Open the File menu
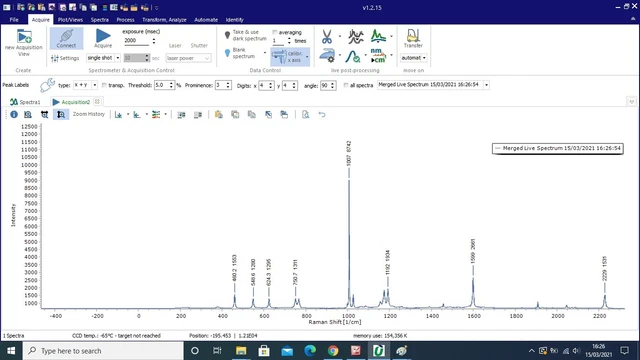 [x=14, y=20]
